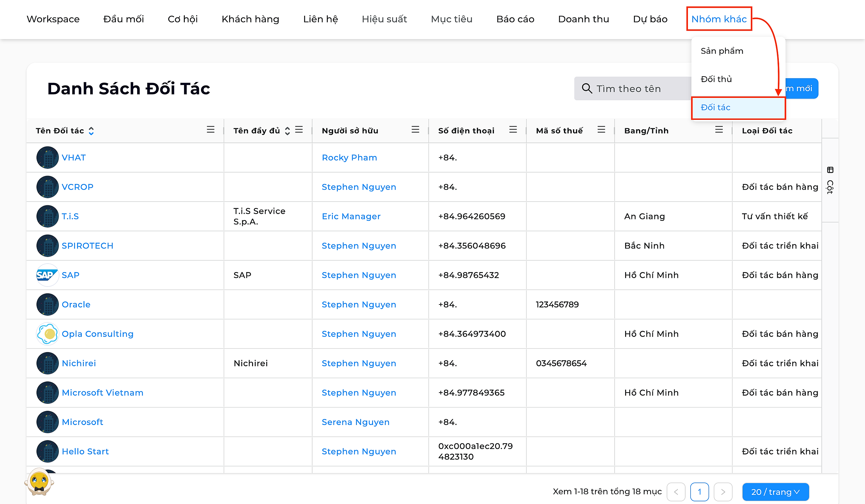Select Đối tác from the dropdown
The width and height of the screenshot is (865, 504).
738,108
